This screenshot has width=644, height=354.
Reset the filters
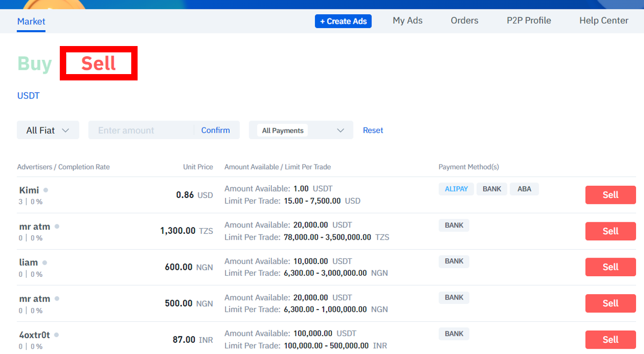pyautogui.click(x=373, y=130)
